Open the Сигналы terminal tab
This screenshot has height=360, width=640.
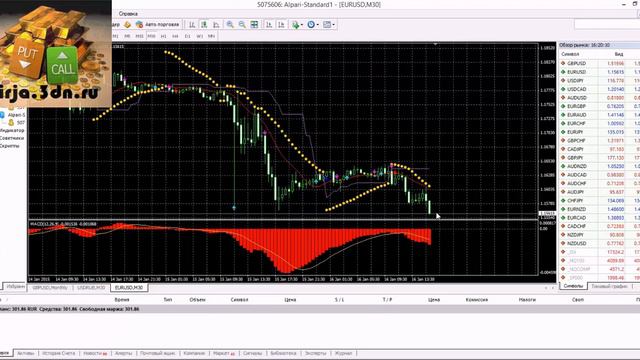click(252, 353)
